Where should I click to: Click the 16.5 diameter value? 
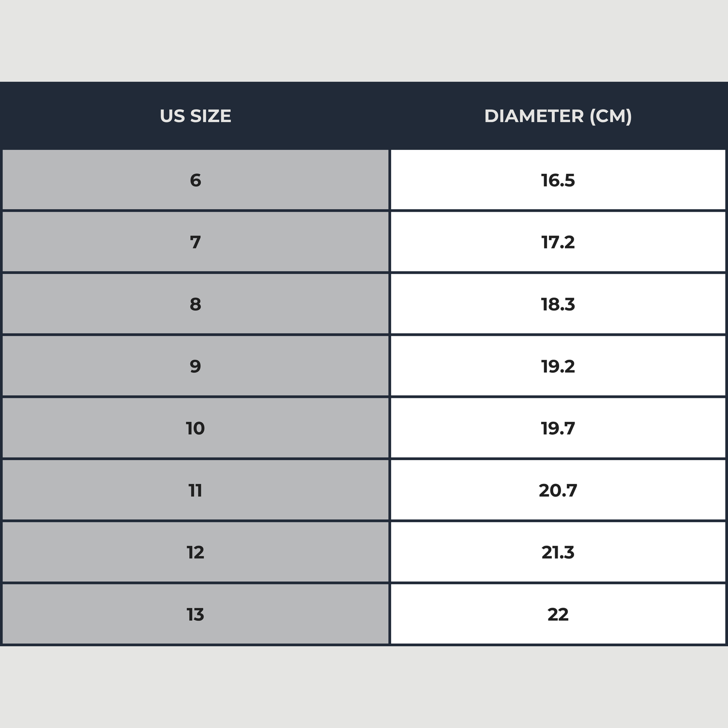coord(558,180)
